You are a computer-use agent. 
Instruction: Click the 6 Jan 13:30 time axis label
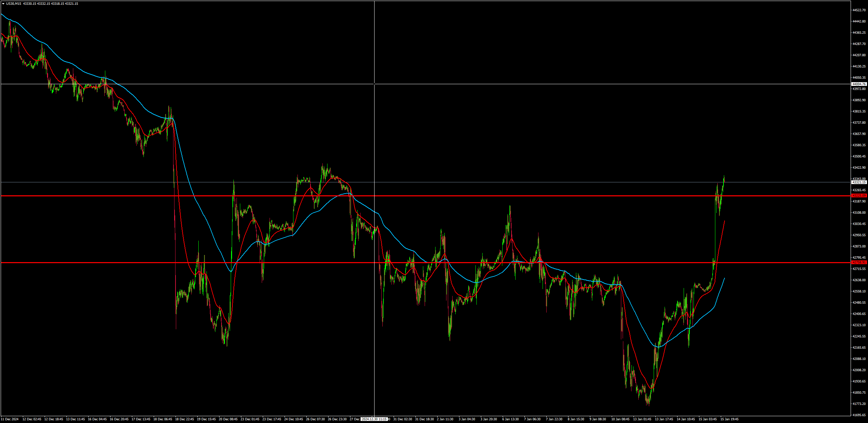point(511,419)
